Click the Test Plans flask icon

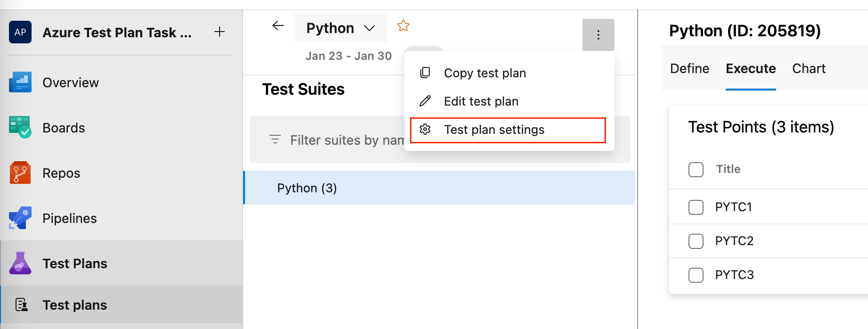(20, 263)
